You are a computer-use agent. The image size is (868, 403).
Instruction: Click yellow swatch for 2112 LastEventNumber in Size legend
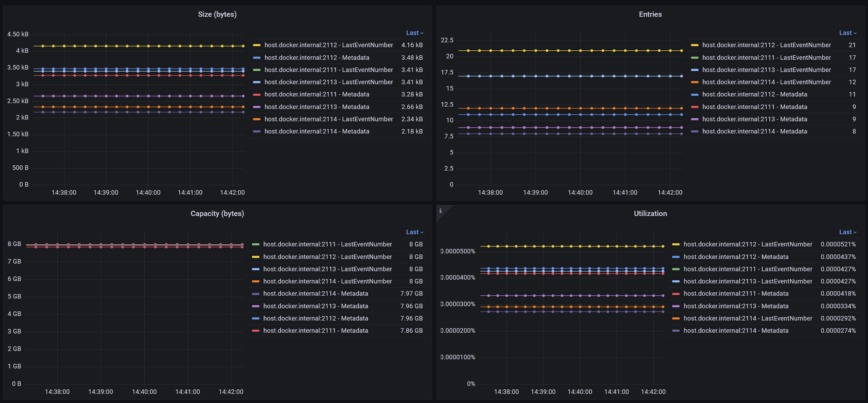coord(257,45)
